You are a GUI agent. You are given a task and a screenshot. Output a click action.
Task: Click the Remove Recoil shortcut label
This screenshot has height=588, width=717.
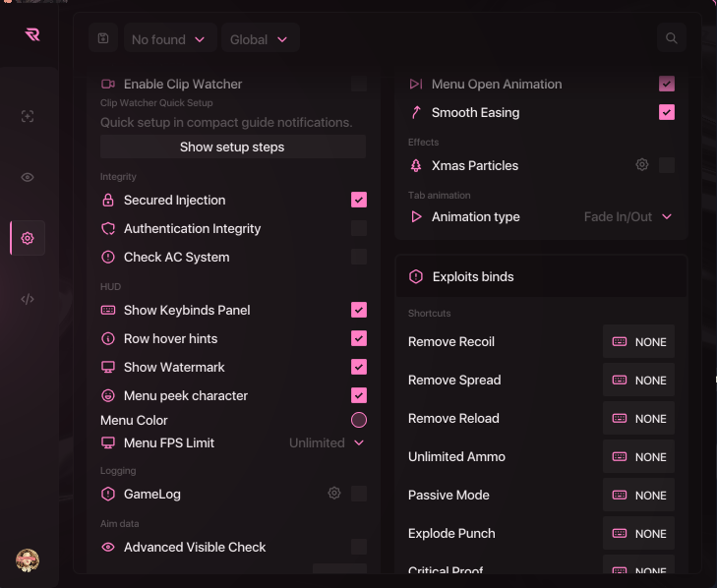click(x=451, y=341)
